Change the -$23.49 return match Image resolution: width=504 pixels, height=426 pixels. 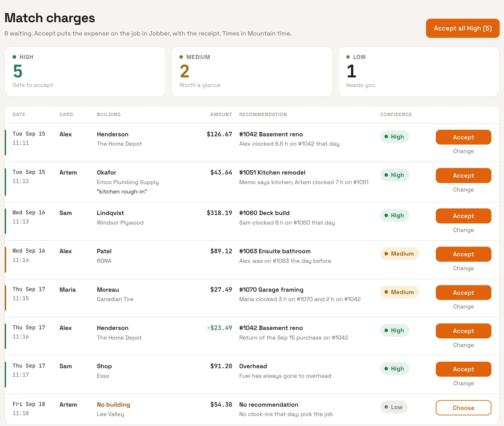(463, 345)
